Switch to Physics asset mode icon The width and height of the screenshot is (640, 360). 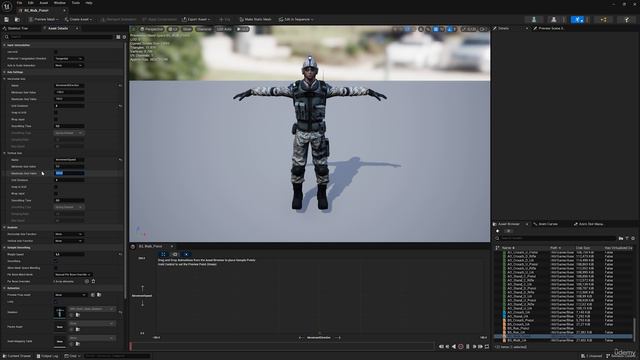coord(627,19)
